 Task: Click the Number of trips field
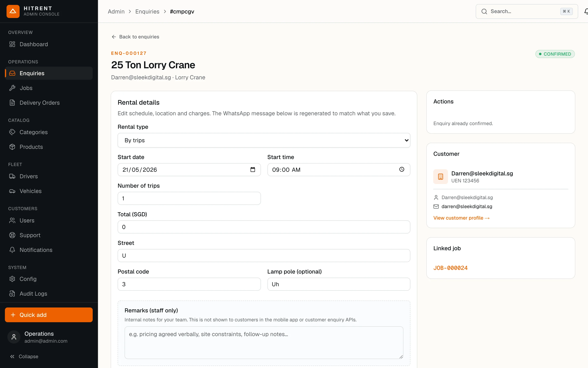click(189, 198)
